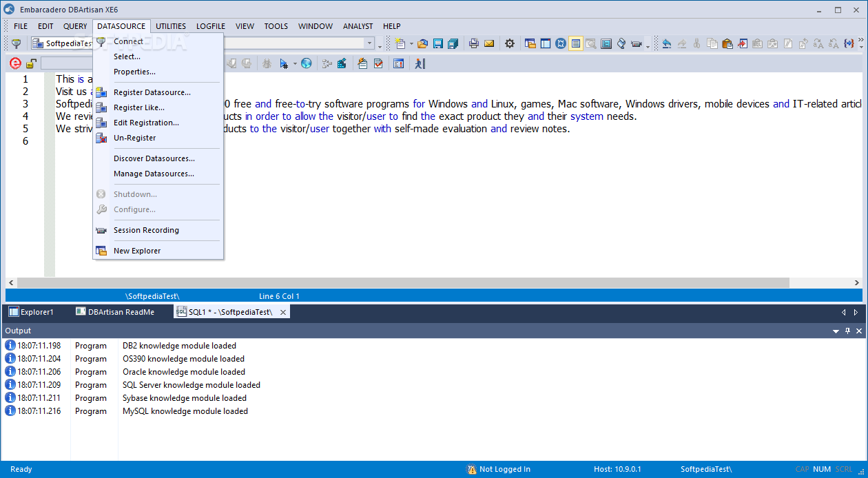Click the 'Host: 10.9.0.1' status entry

(617, 469)
